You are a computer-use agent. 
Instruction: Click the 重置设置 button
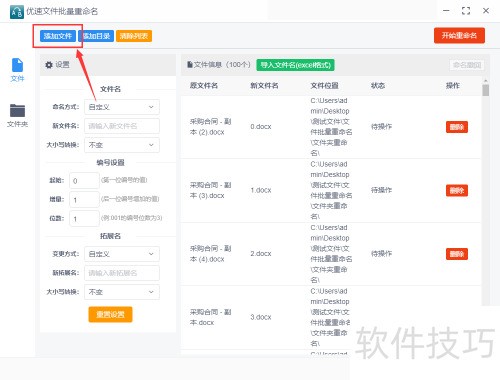point(110,314)
